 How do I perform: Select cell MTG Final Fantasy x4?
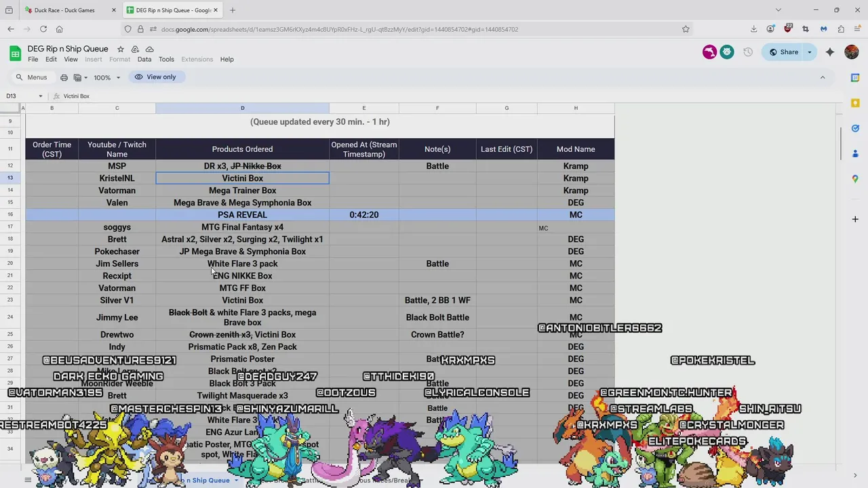click(x=242, y=227)
